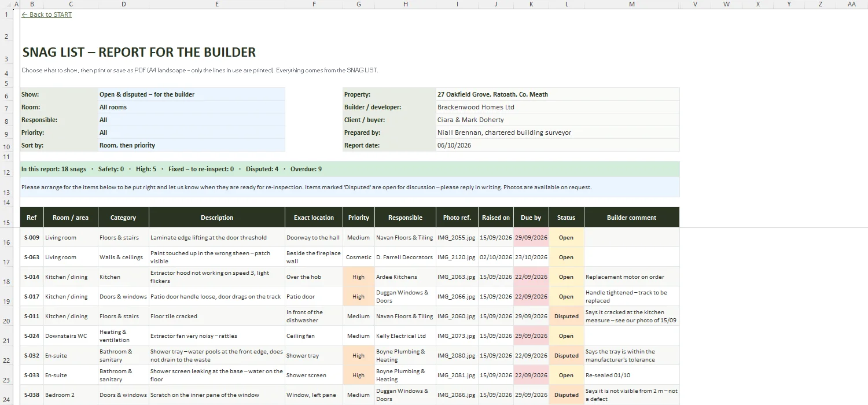This screenshot has width=868, height=405.
Task: Select the Description header cell
Action: [217, 218]
